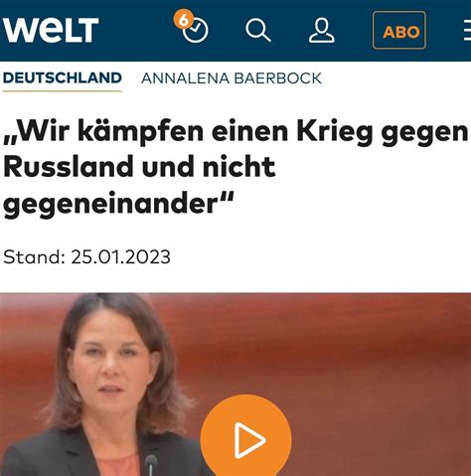This screenshot has height=476, width=471.
Task: Open the headline 'Wir kämpfen einen Krieg'
Action: click(x=235, y=168)
